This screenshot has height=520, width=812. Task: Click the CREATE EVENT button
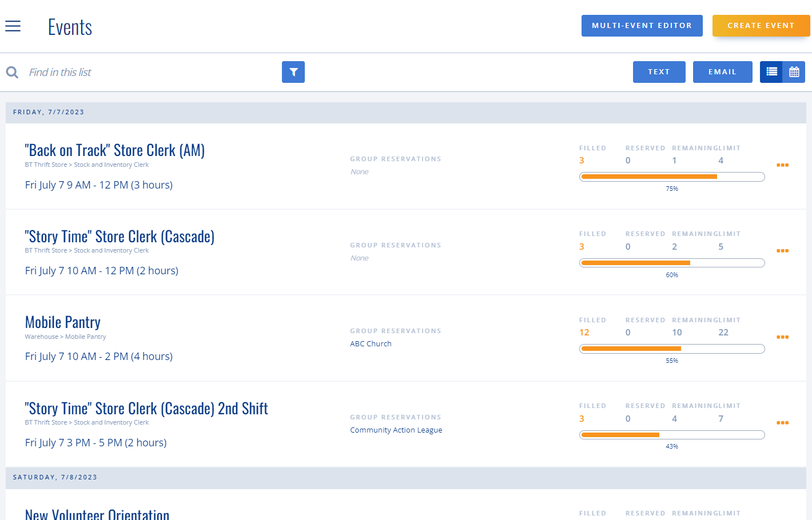pyautogui.click(x=761, y=26)
